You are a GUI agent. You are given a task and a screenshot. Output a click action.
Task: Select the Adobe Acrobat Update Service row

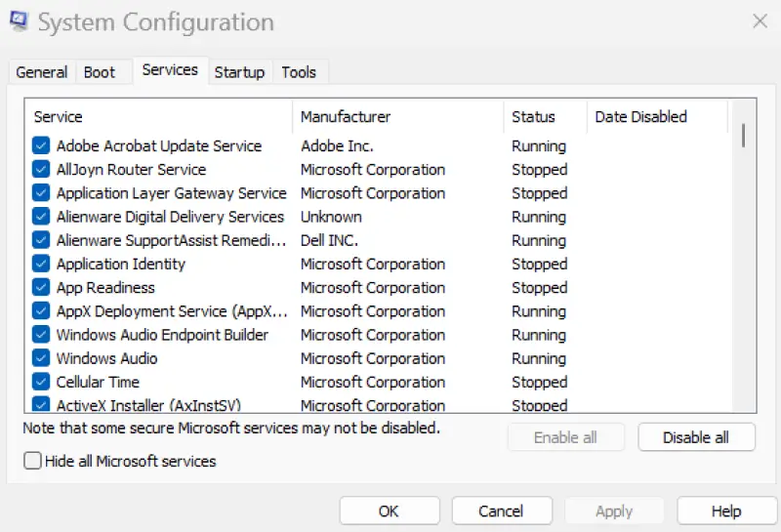tap(381, 146)
